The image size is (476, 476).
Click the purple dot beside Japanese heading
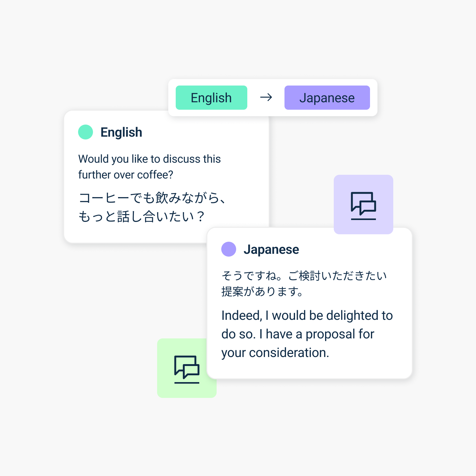click(229, 249)
